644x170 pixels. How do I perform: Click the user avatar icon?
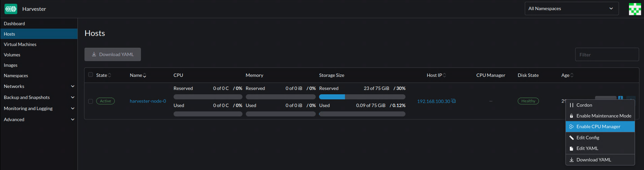(x=635, y=9)
